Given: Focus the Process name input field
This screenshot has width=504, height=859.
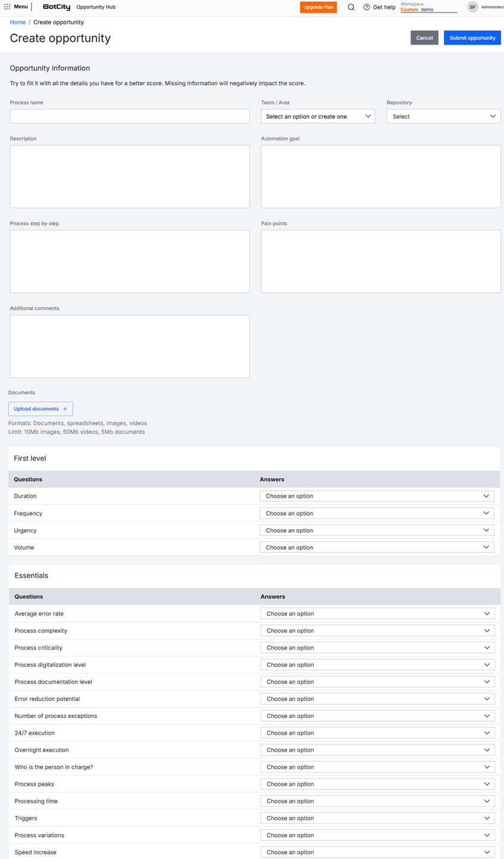Looking at the screenshot, I should (x=130, y=116).
